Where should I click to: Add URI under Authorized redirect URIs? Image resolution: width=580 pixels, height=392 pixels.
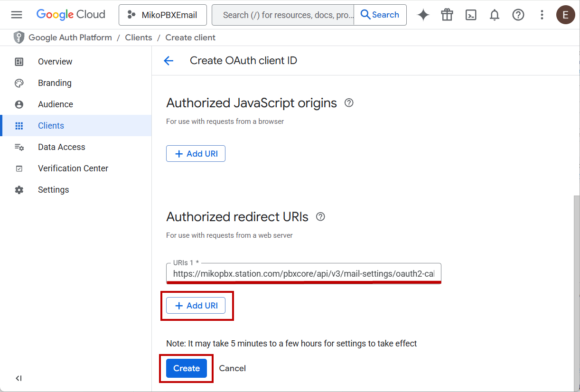point(196,306)
